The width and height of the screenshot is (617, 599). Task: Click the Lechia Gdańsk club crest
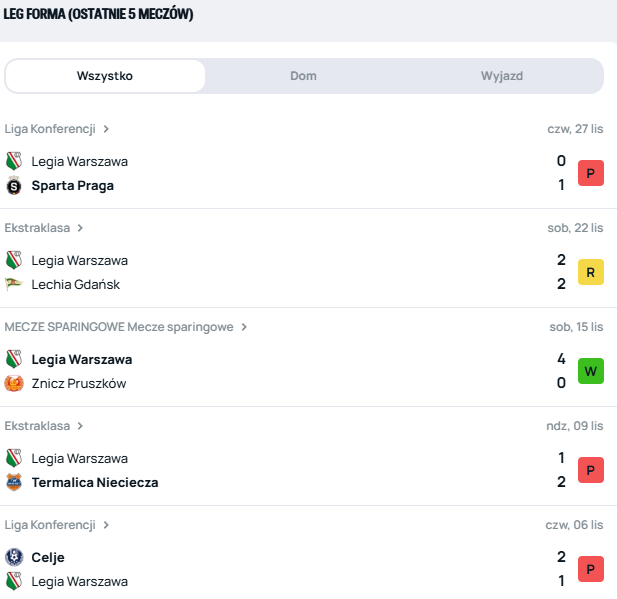pyautogui.click(x=14, y=284)
